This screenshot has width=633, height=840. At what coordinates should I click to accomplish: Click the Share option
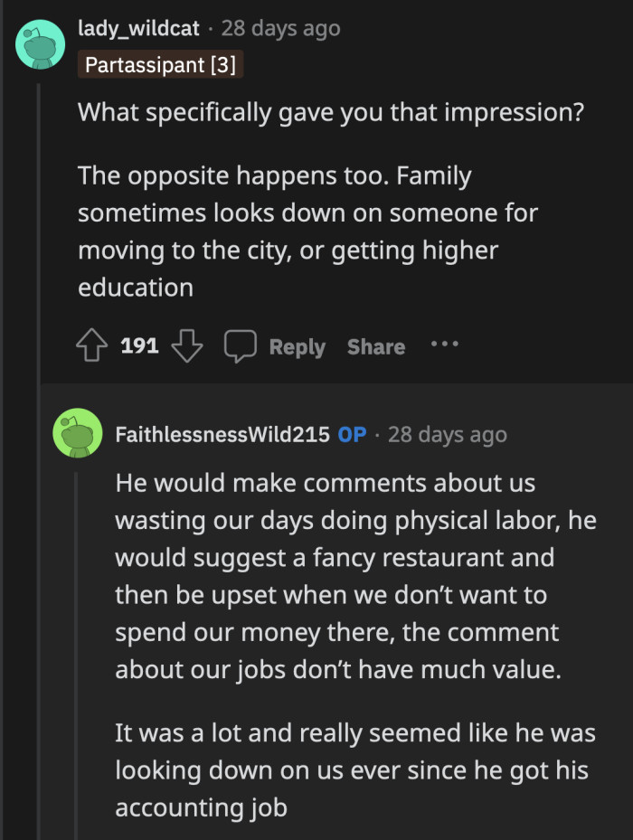pos(375,346)
